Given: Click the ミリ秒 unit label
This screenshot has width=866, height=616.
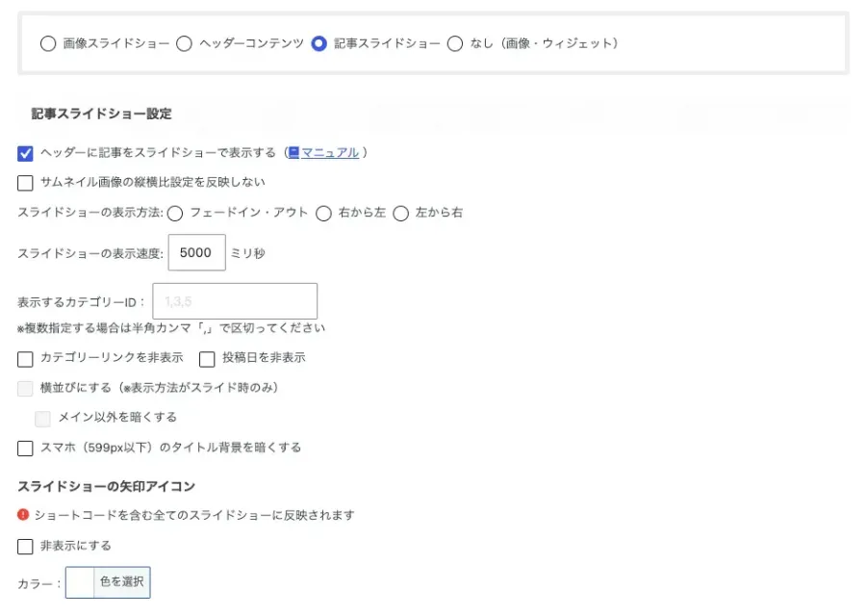Looking at the screenshot, I should click(247, 253).
